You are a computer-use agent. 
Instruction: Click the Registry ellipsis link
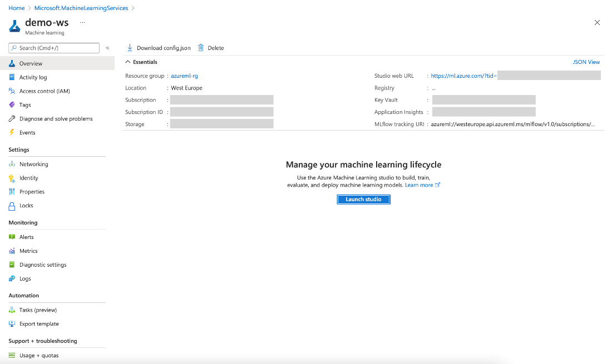click(x=433, y=88)
